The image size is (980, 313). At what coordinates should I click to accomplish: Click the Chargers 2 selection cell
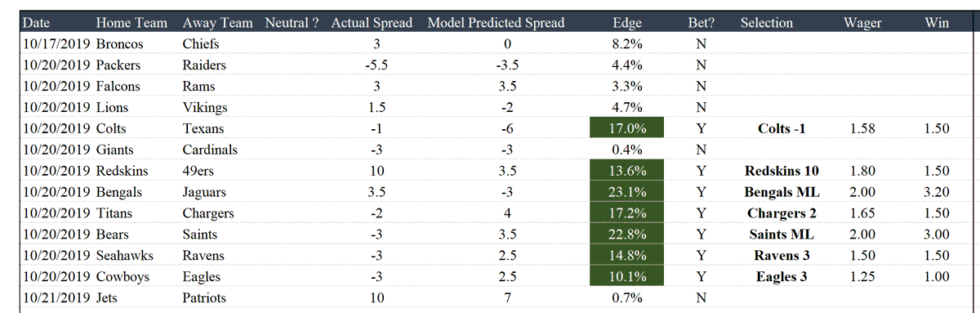[782, 213]
